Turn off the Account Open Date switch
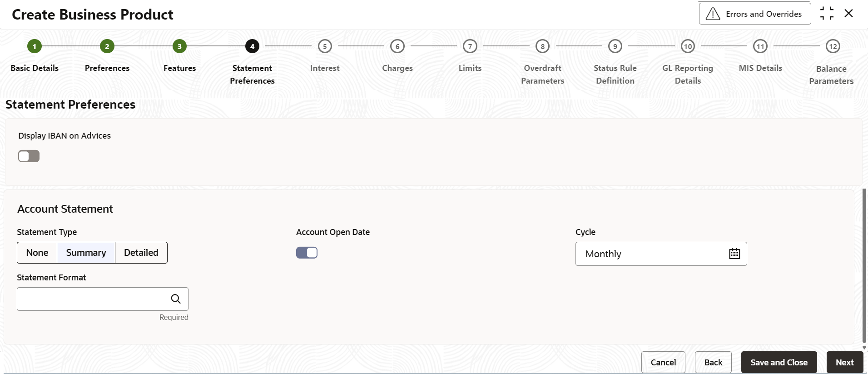Image resolution: width=868 pixels, height=374 pixels. (x=307, y=253)
